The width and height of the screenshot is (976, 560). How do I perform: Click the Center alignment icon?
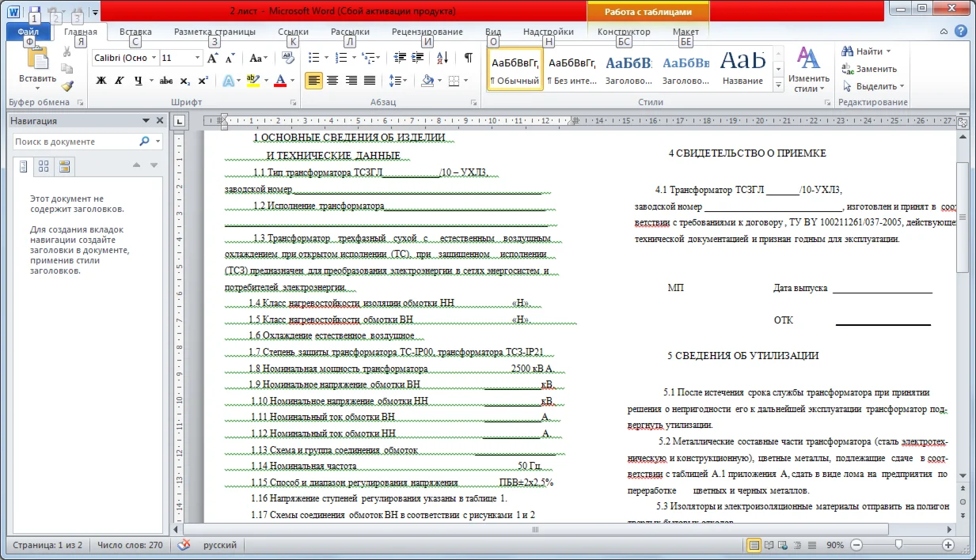pos(332,81)
